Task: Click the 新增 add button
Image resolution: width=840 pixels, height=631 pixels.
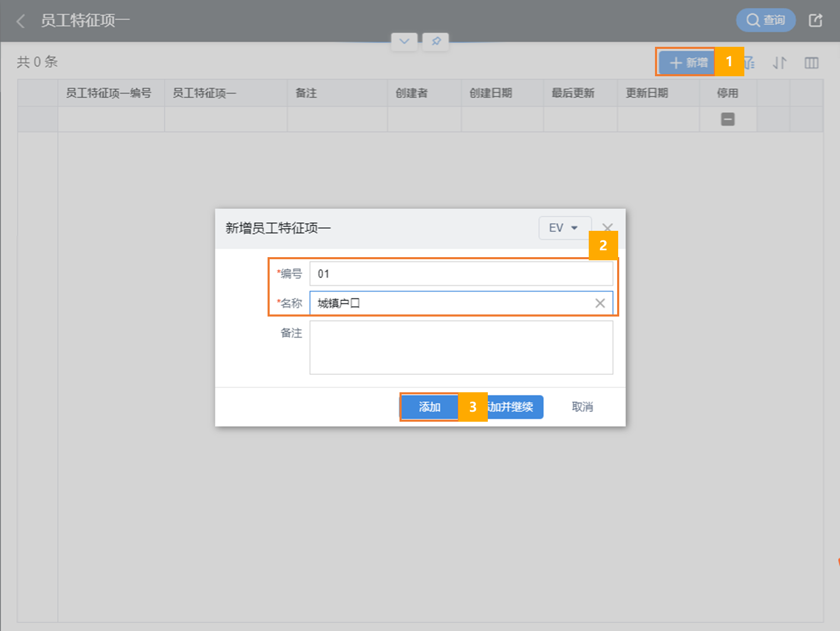Action: pos(687,63)
